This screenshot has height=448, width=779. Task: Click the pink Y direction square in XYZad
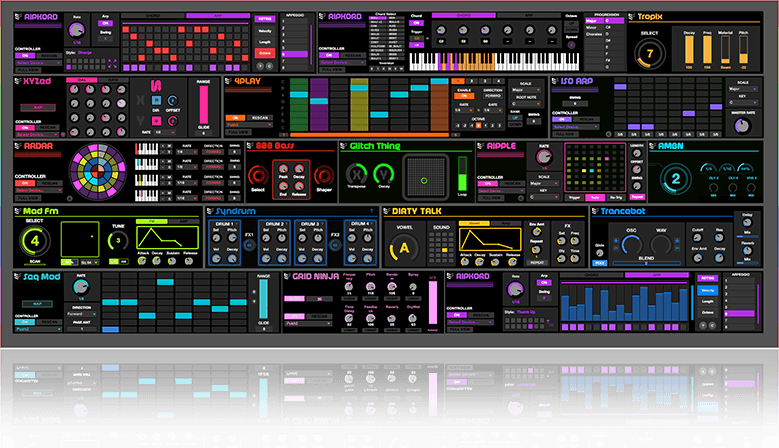click(x=156, y=121)
